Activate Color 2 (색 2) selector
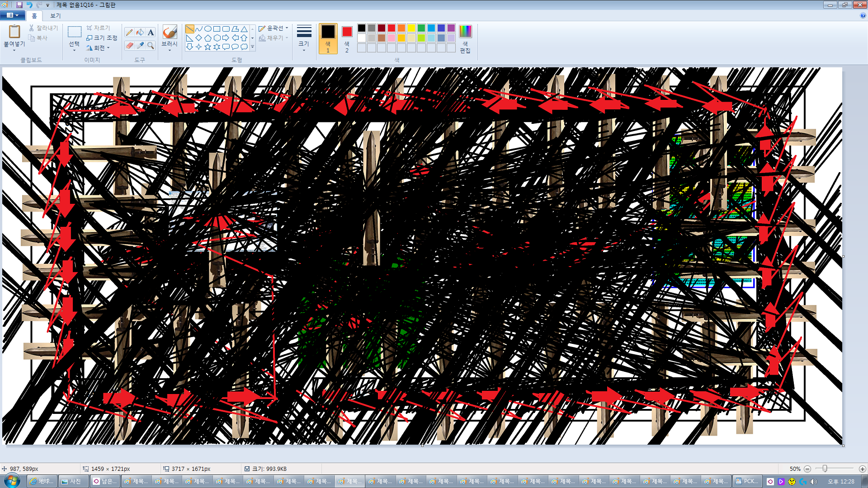The image size is (868, 488). 347,39
